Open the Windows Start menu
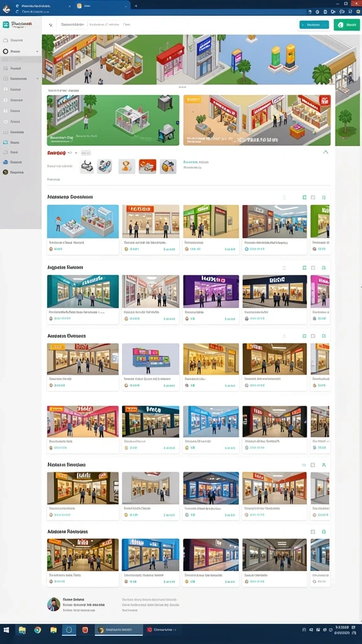The width and height of the screenshot is (362, 644). [6, 630]
